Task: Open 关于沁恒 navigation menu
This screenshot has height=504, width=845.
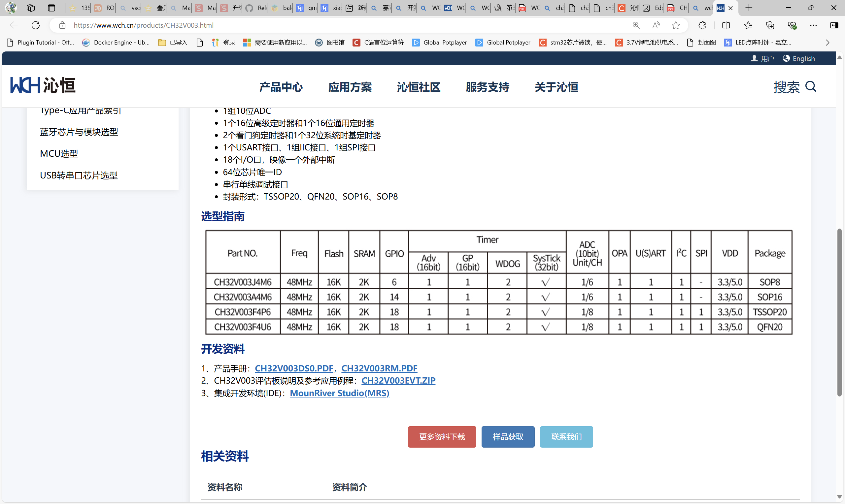Action: 556,87
